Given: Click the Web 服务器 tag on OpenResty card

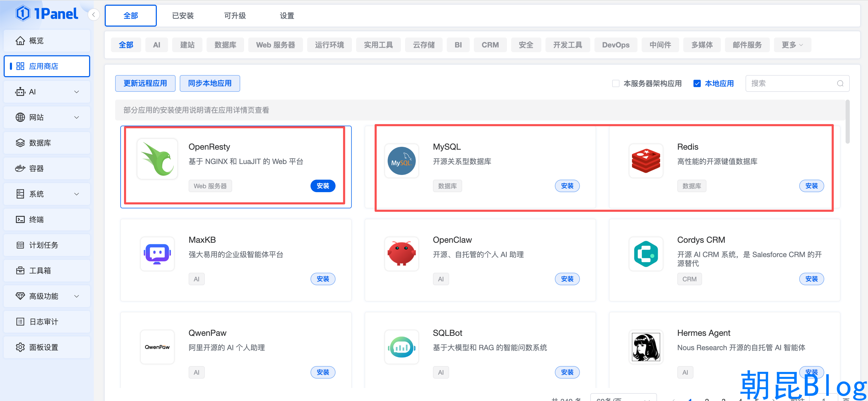Looking at the screenshot, I should point(210,186).
